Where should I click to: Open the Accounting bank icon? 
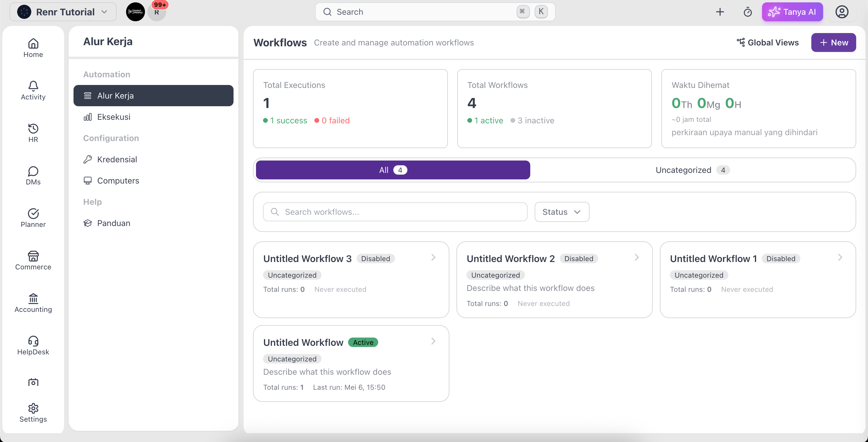(x=33, y=298)
